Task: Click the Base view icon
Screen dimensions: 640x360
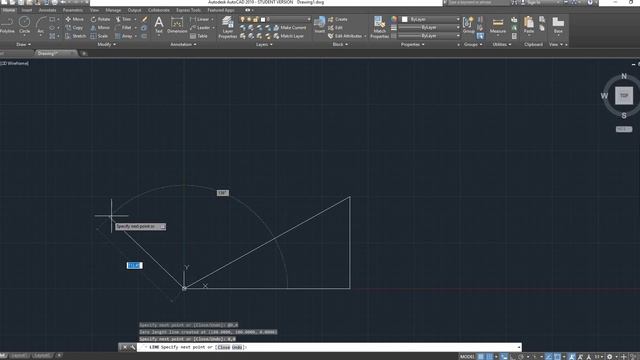Action: (558, 24)
